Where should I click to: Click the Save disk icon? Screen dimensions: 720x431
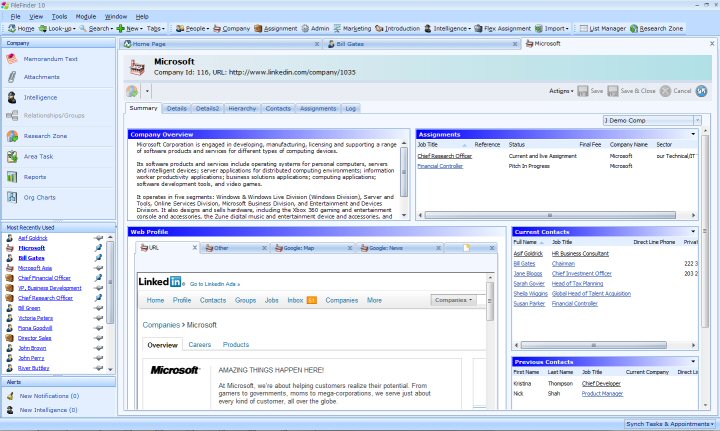pos(583,91)
